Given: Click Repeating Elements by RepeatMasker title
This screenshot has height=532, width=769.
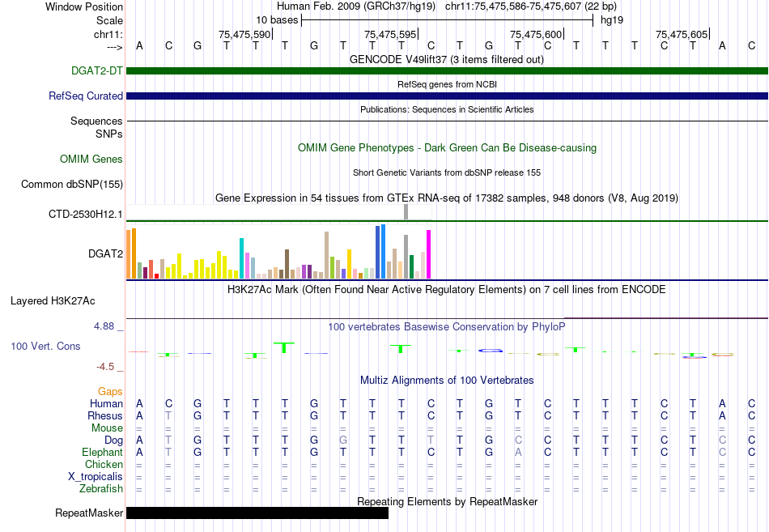Looking at the screenshot, I should [x=447, y=501].
